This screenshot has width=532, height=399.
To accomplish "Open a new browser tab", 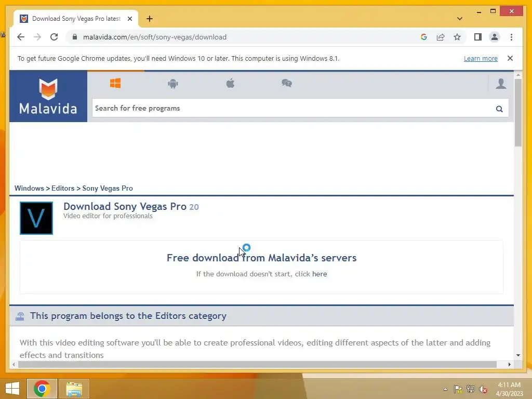I will (x=150, y=19).
